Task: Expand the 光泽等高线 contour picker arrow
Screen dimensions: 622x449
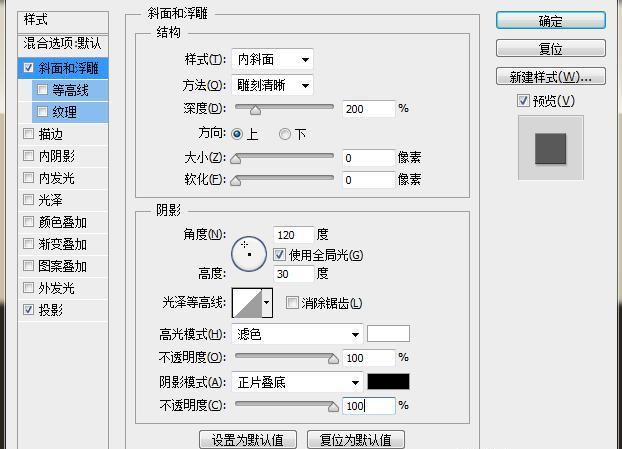Action: tap(267, 303)
